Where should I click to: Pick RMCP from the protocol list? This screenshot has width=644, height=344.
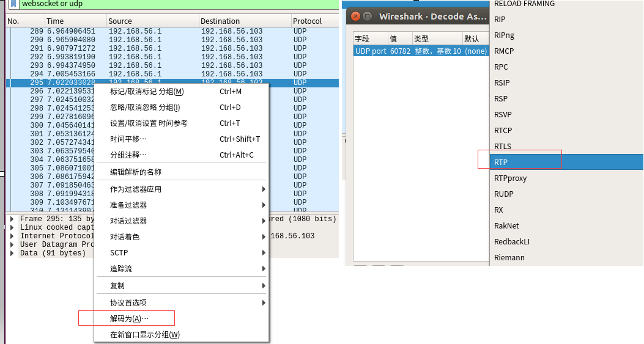click(566, 51)
